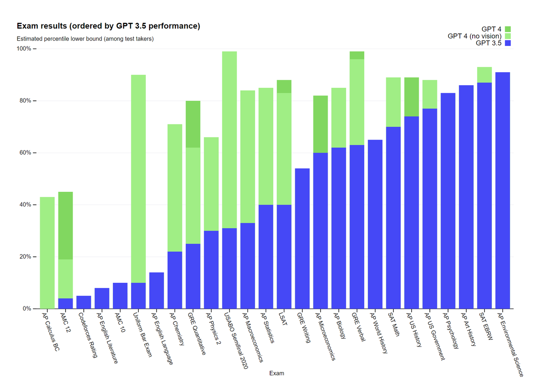The image size is (535, 392).
Task: Click the dark green top segment of LSAT bar
Action: pyautogui.click(x=284, y=87)
